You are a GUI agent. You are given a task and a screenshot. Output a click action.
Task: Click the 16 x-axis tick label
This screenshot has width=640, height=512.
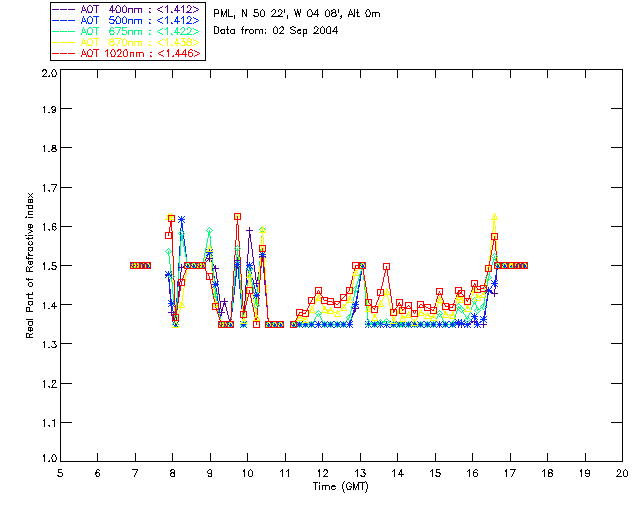[472, 473]
